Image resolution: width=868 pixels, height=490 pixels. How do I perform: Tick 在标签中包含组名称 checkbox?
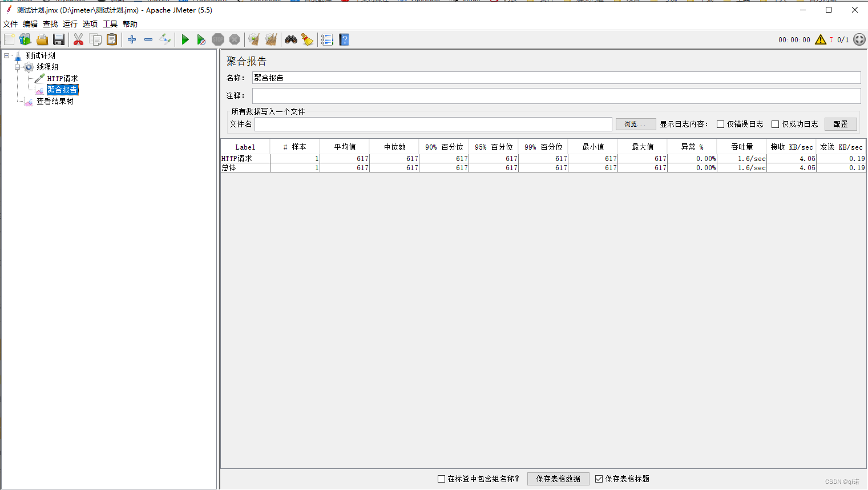pyautogui.click(x=441, y=479)
